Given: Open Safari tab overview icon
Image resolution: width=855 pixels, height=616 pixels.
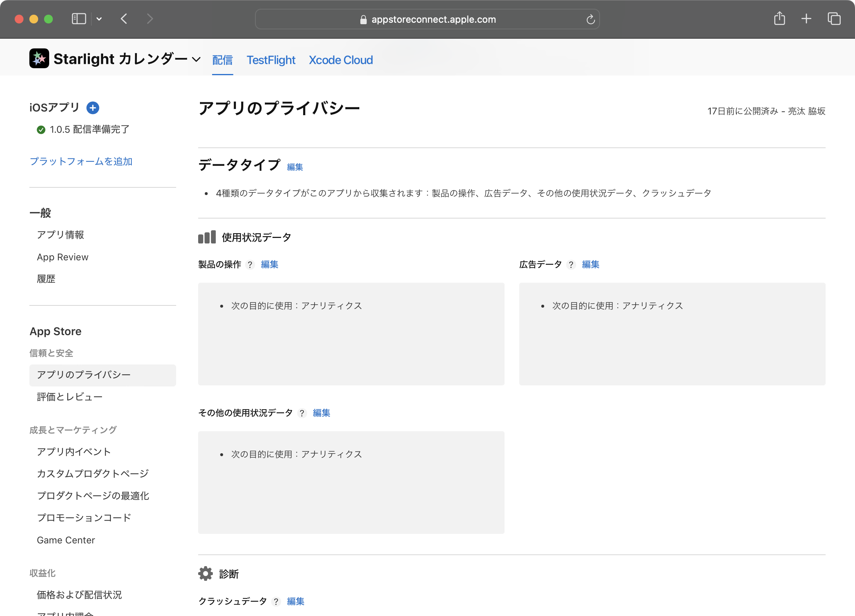Looking at the screenshot, I should (833, 19).
